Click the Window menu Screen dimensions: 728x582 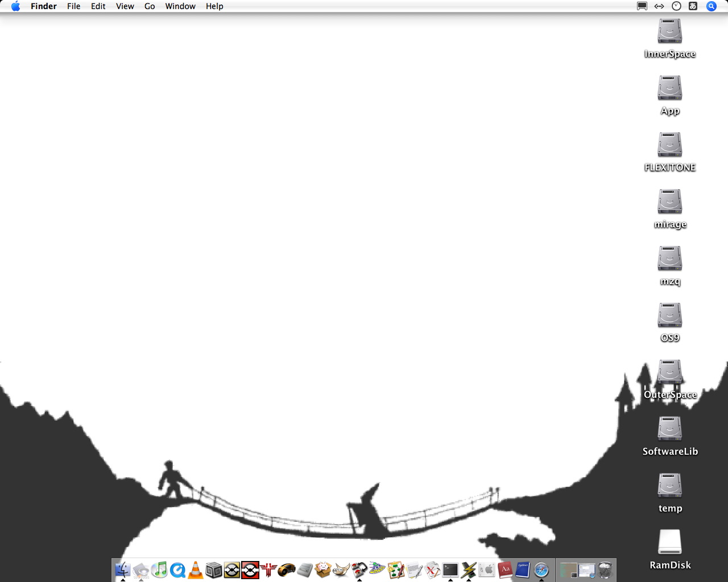pyautogui.click(x=180, y=6)
